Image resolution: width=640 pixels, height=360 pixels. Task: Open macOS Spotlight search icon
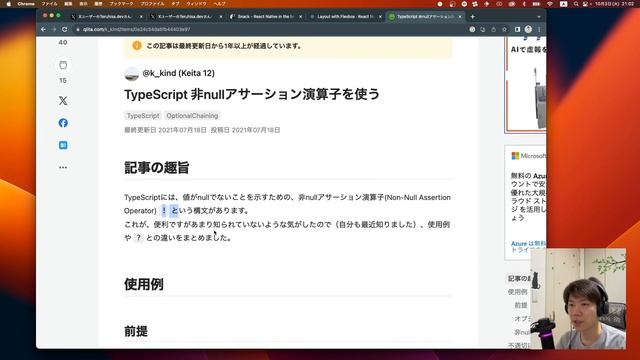pyautogui.click(x=576, y=4)
